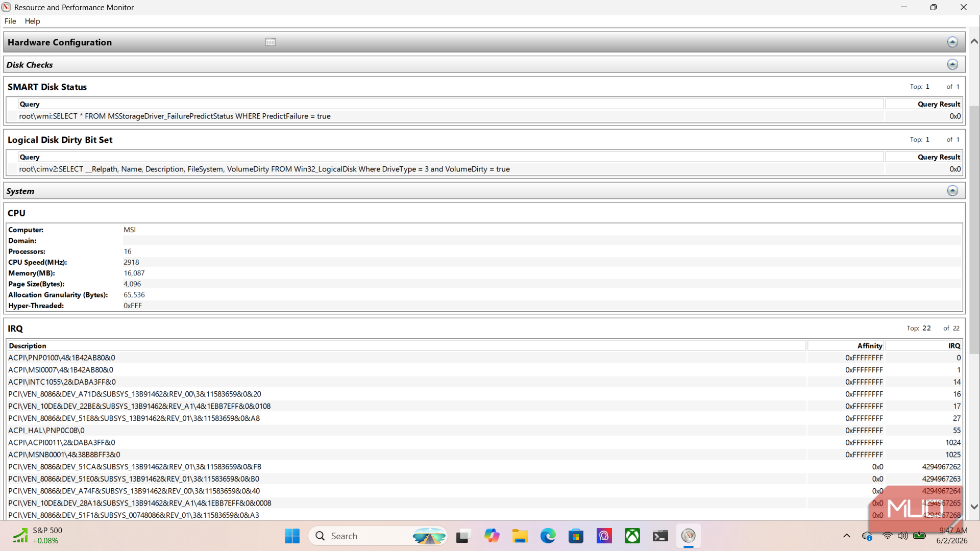Click the Hyper-Threaded value 0xFFF

click(133, 306)
